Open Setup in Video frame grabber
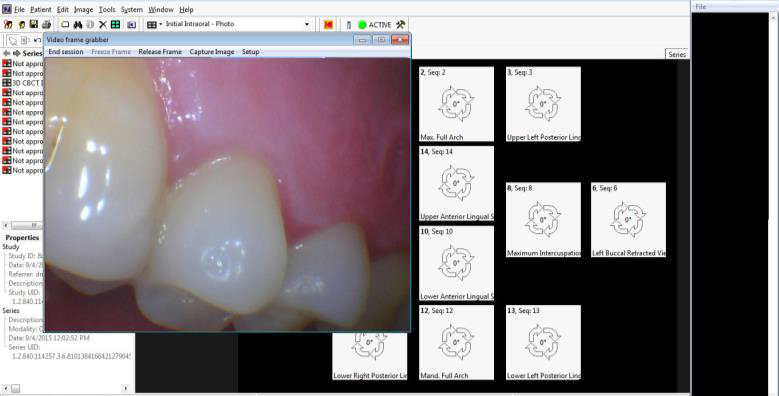 (250, 52)
